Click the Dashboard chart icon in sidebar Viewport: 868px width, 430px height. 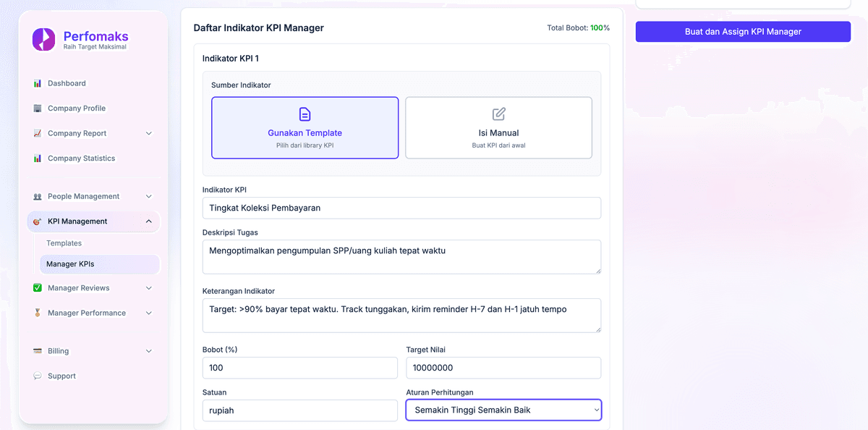[38, 83]
